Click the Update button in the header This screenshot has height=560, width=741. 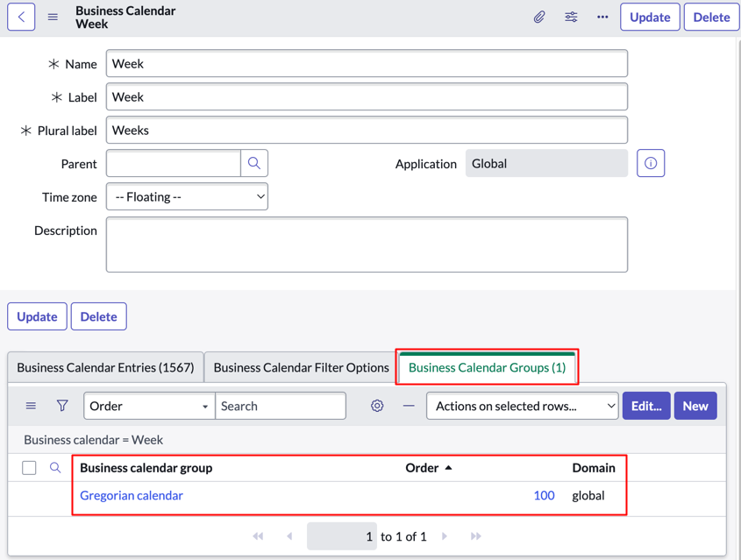[650, 17]
